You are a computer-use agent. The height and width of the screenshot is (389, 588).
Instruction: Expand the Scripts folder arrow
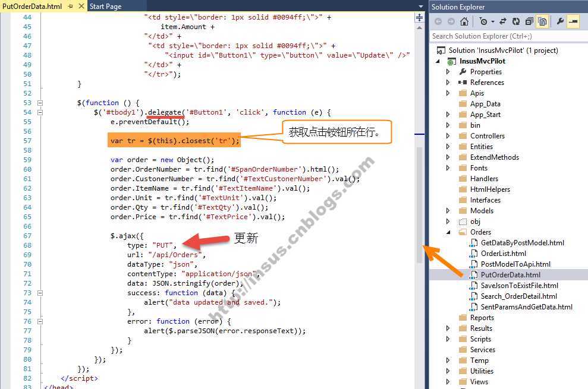coord(448,339)
